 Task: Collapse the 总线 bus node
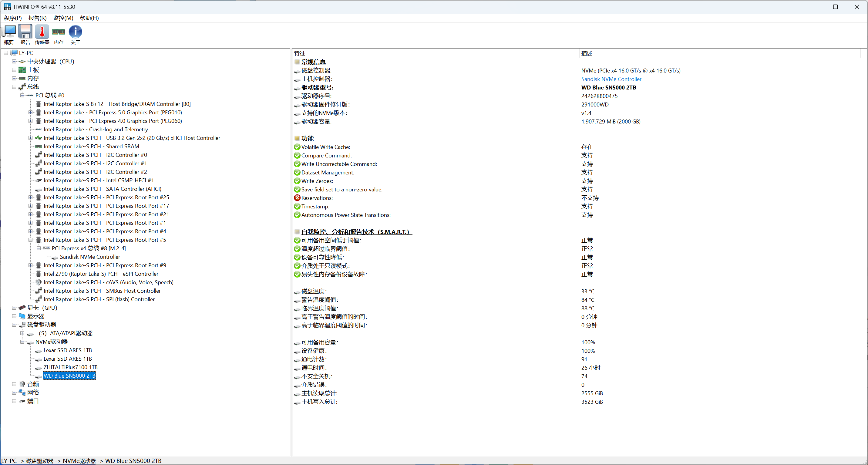pos(14,87)
